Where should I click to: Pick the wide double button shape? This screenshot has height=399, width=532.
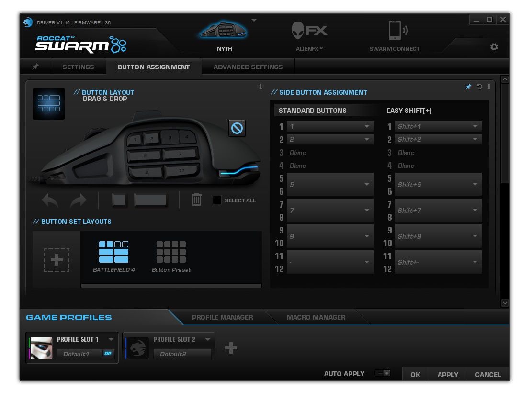coord(150,200)
